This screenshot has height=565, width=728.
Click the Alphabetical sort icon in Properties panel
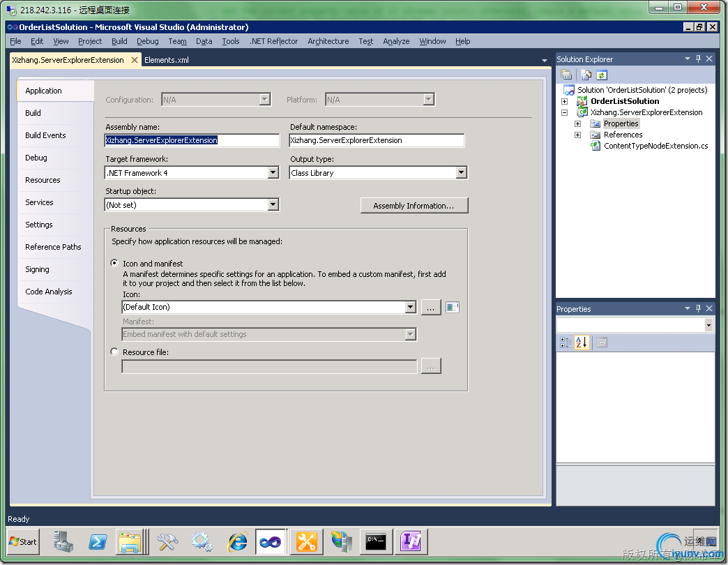coord(582,342)
